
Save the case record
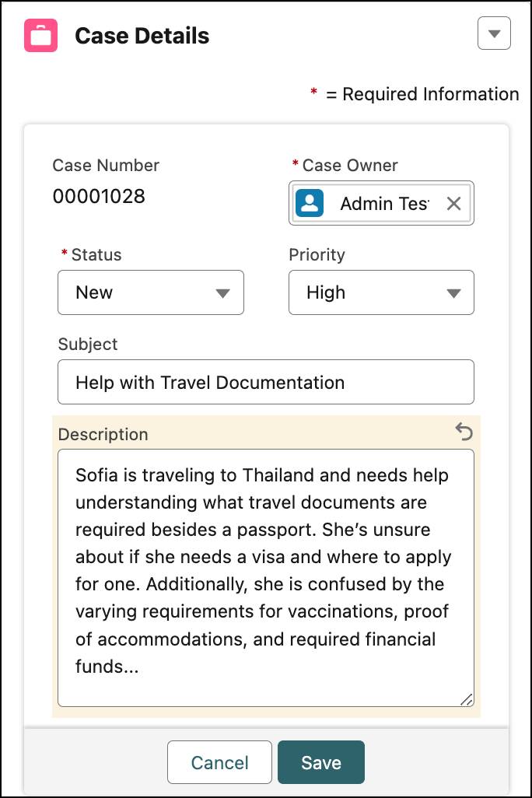[x=321, y=761]
